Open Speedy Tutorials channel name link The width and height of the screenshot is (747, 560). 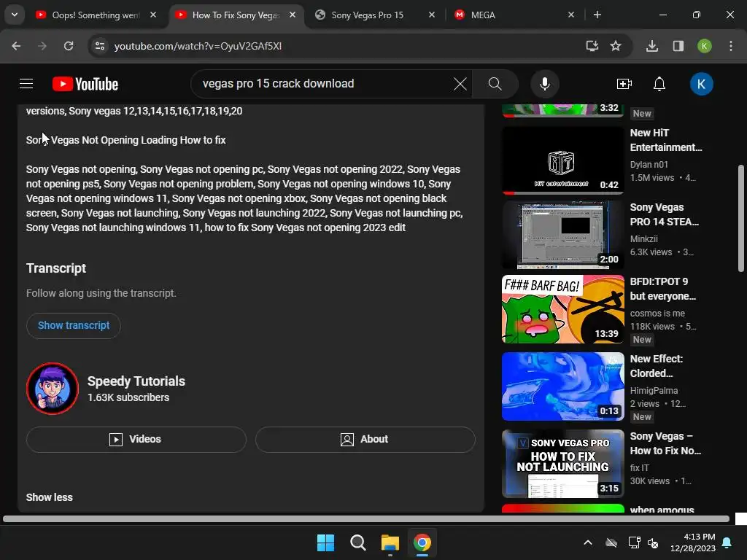pyautogui.click(x=136, y=381)
